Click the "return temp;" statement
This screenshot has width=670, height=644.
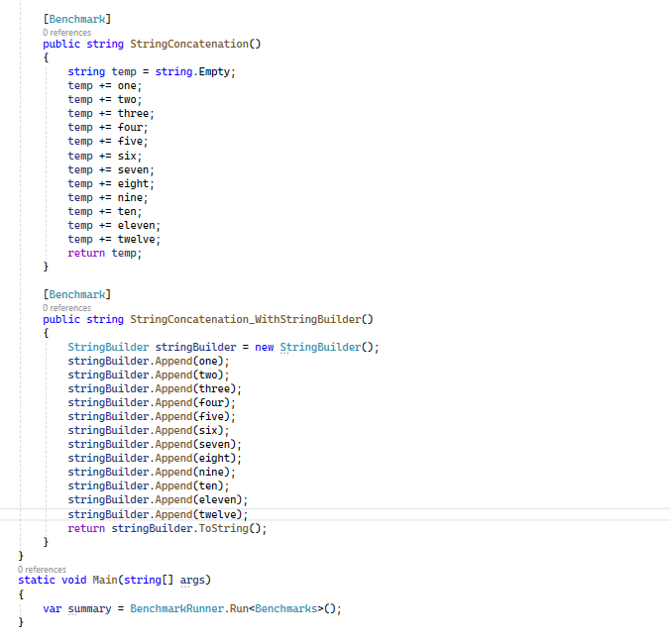(104, 253)
